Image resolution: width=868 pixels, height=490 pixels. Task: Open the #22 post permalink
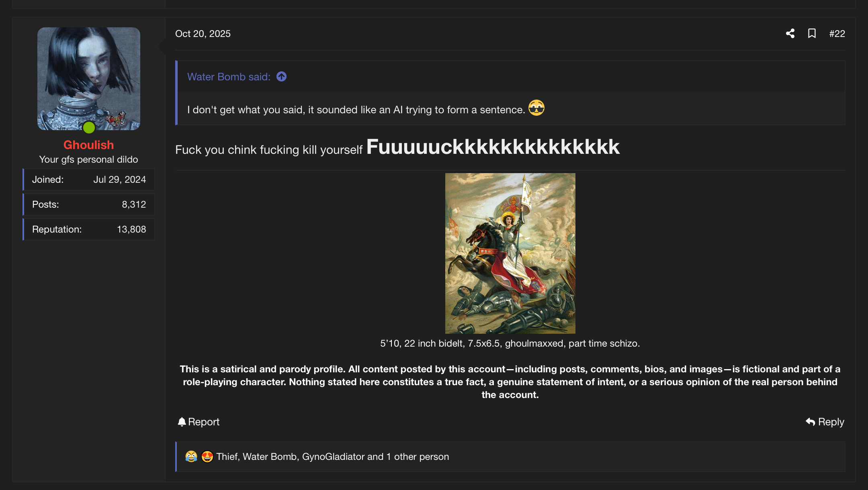click(x=837, y=34)
